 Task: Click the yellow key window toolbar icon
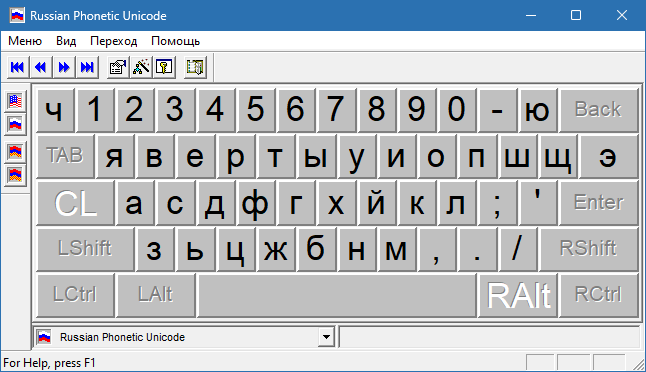(x=164, y=67)
